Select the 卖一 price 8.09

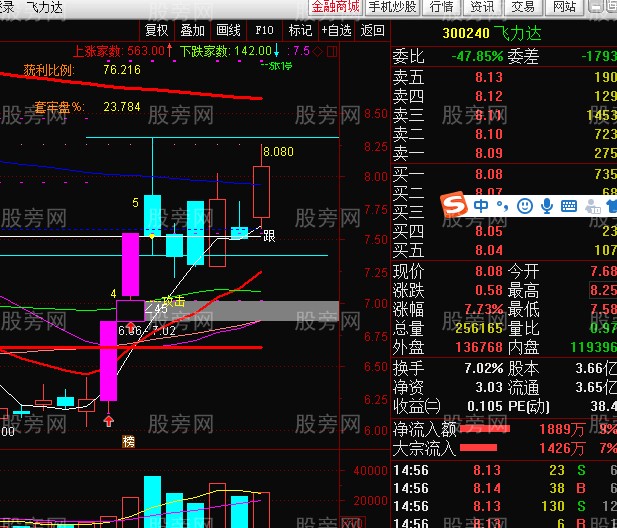point(489,153)
